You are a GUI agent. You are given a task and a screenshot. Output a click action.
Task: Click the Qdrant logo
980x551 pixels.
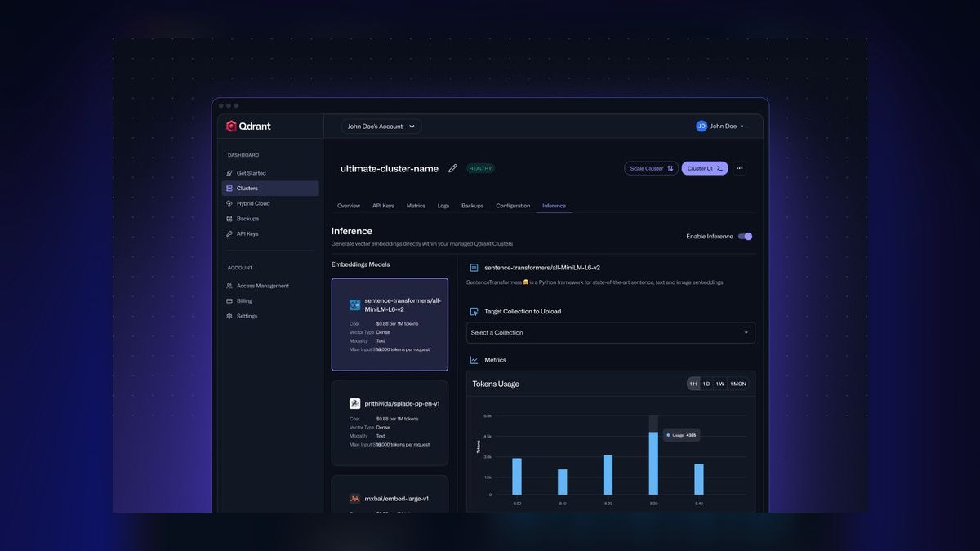[248, 127]
